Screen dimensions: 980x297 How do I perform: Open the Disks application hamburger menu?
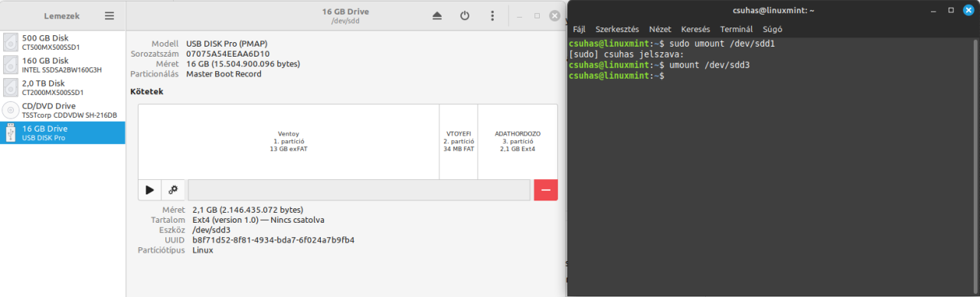(x=109, y=15)
